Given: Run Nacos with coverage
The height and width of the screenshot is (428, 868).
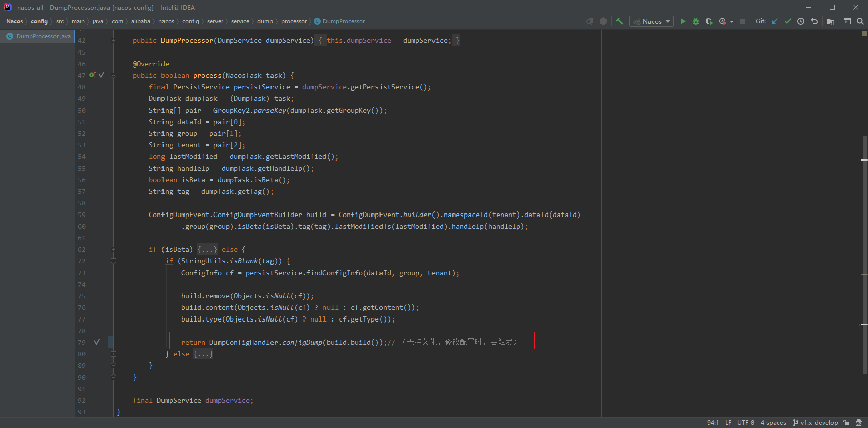Looking at the screenshot, I should pyautogui.click(x=709, y=21).
